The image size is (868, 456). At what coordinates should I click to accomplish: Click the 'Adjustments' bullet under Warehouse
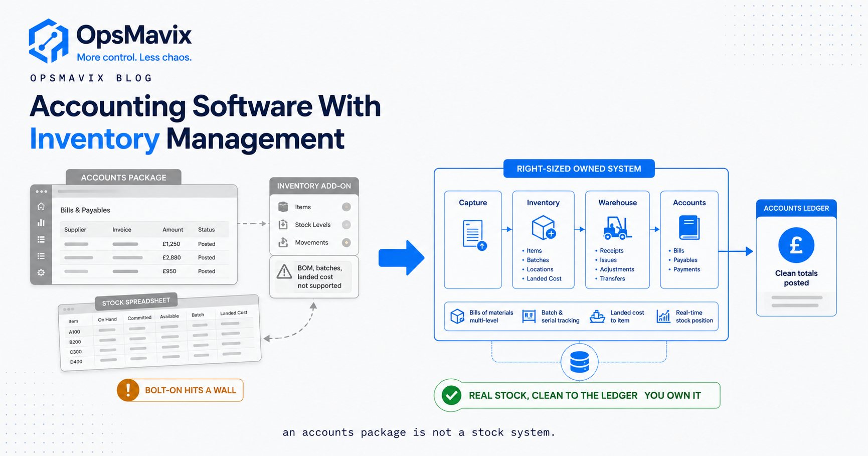pos(617,269)
